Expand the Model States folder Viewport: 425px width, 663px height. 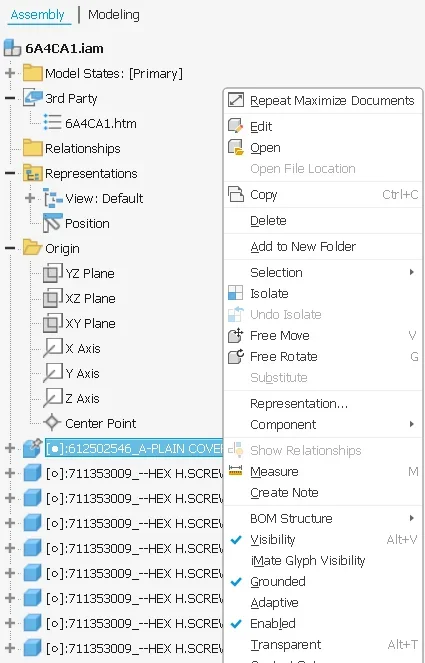[10, 73]
